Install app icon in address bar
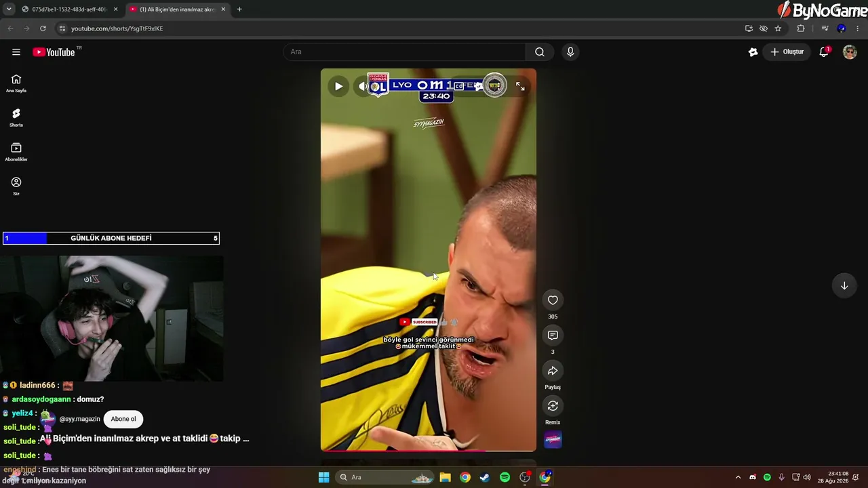Screen dimensions: 868x488 pyautogui.click(x=749, y=28)
